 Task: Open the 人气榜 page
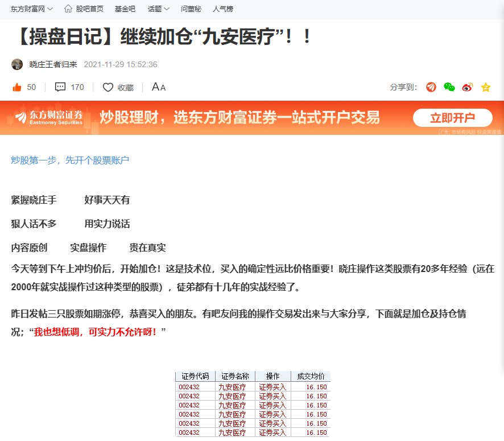pos(223,9)
